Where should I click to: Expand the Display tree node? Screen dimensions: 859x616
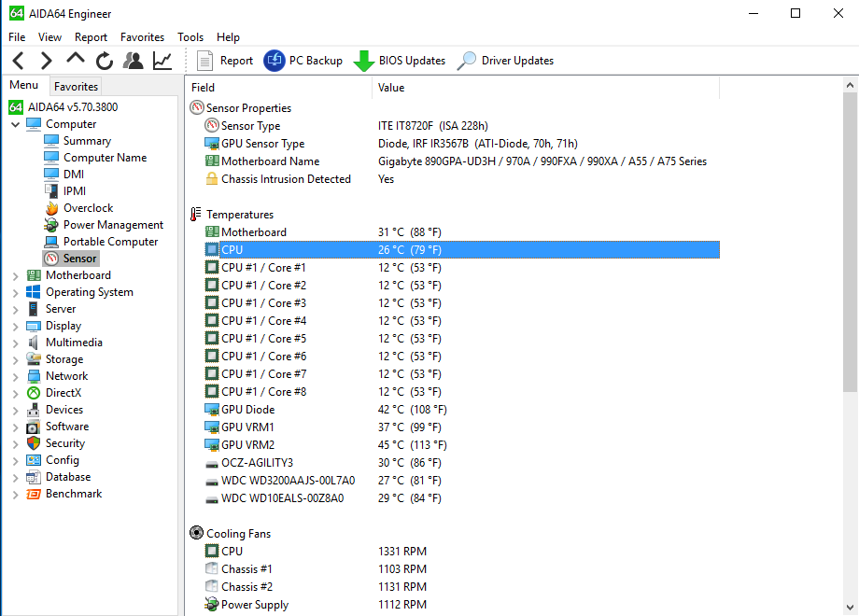15,327
